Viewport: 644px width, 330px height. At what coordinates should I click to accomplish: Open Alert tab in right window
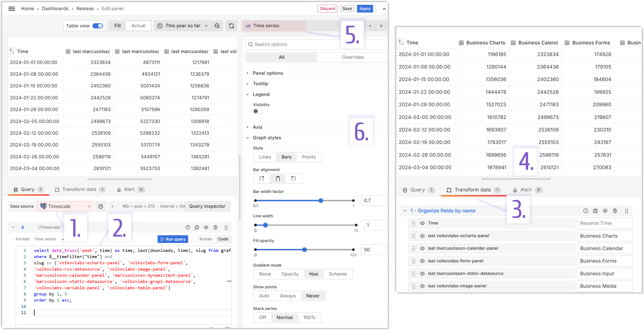tap(527, 190)
